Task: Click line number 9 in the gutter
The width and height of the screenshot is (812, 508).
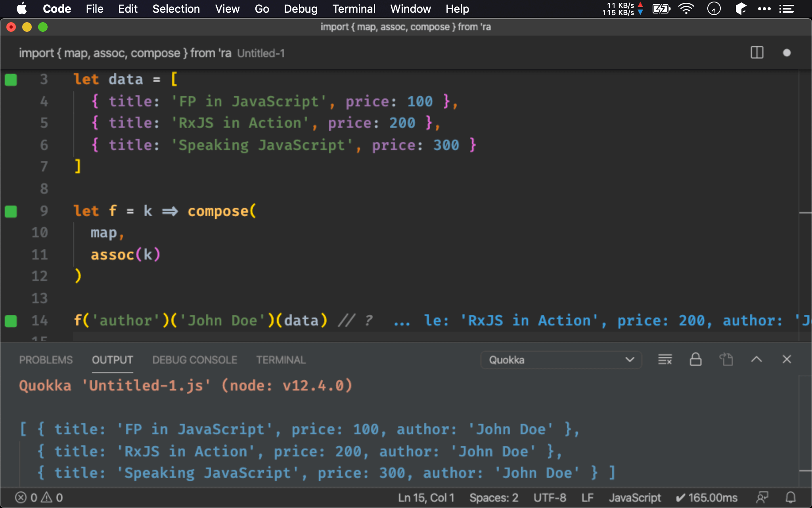Action: pyautogui.click(x=44, y=211)
